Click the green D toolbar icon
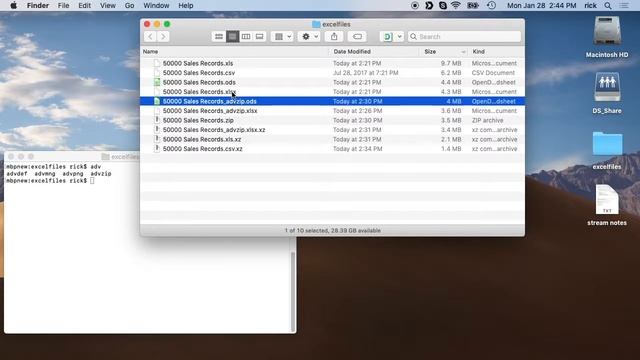The height and width of the screenshot is (360, 640). pos(387,37)
